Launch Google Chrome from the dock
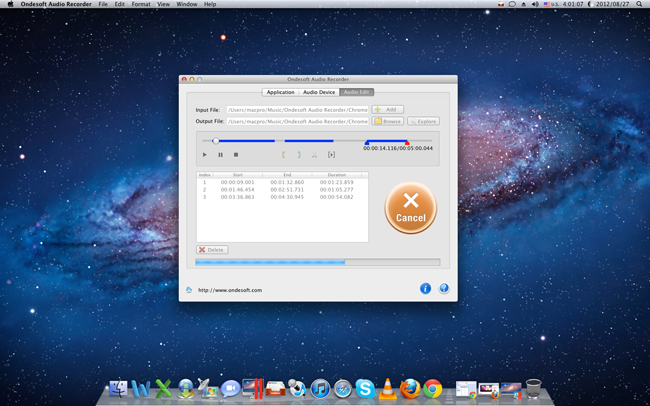Screen dimensions: 650x406 [432, 389]
